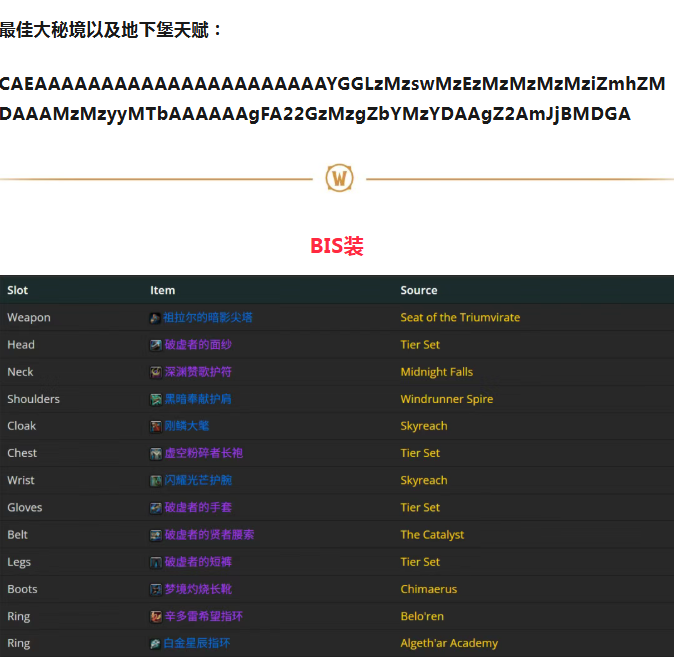Click the talent import string starting with CAEAAAA

click(x=332, y=98)
